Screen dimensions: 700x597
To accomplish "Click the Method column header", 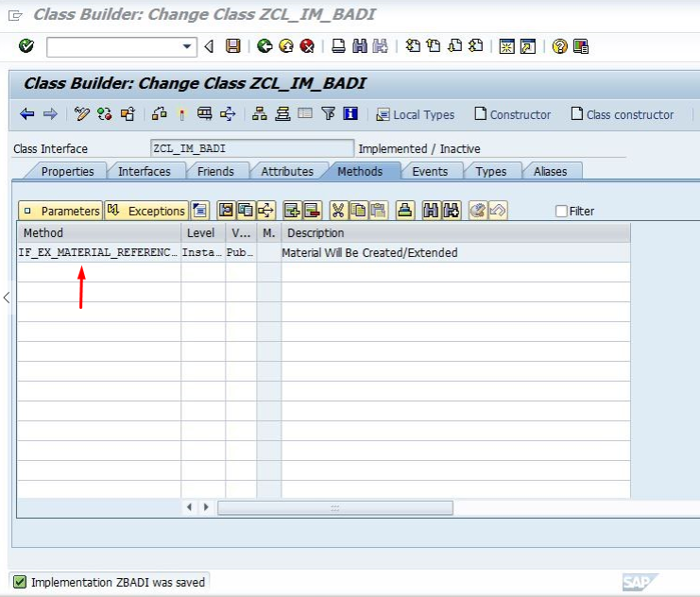I will coord(99,232).
